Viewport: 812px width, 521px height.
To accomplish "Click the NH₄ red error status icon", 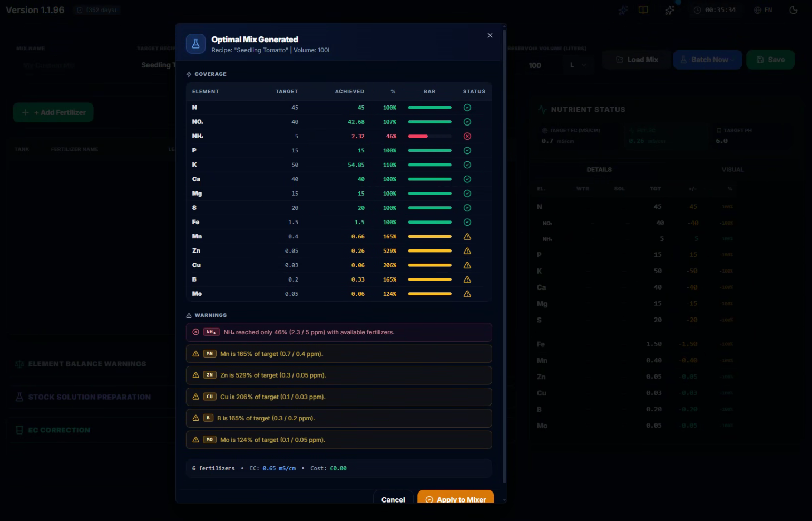I will [x=467, y=136].
